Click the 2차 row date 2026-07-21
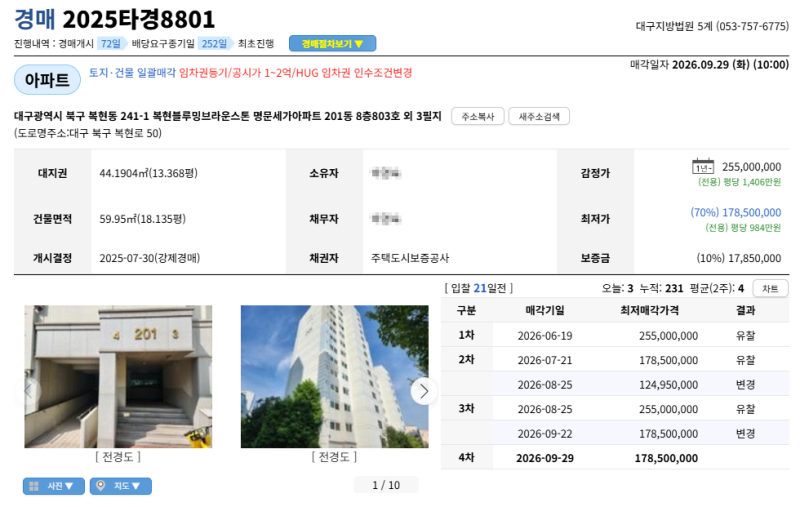This screenshot has height=507, width=800. coord(545,360)
